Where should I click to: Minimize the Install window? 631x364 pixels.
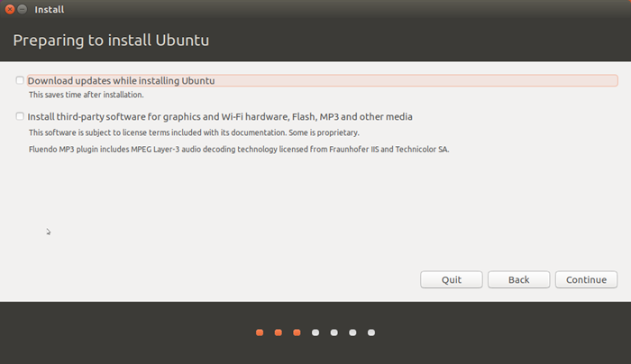23,9
